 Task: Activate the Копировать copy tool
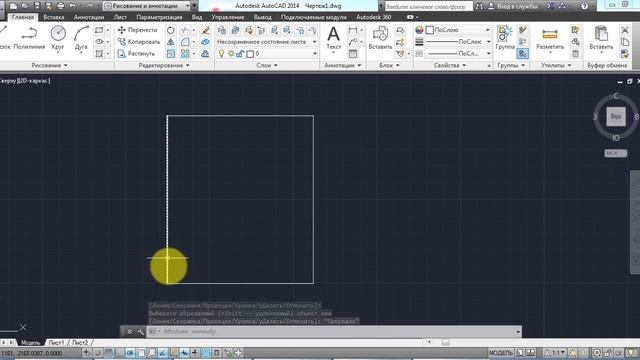[139, 42]
